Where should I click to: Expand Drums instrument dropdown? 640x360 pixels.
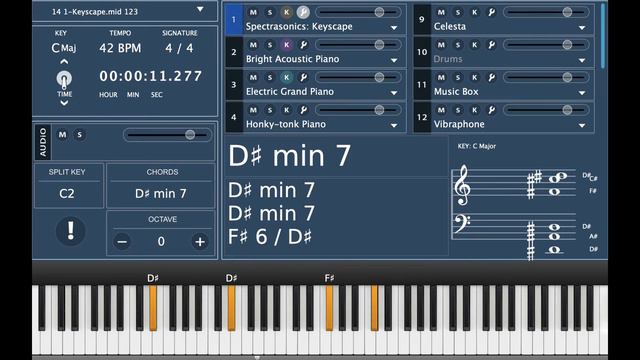[582, 60]
